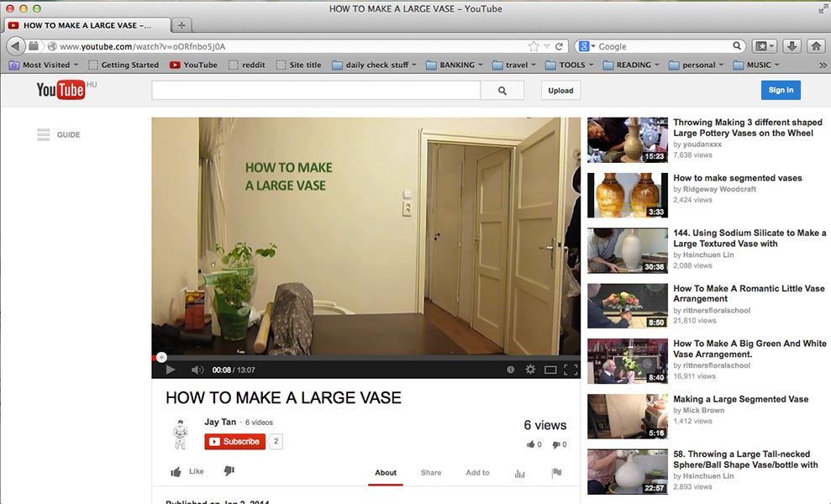Open the player settings gear
Image resolution: width=831 pixels, height=504 pixels.
coord(530,370)
